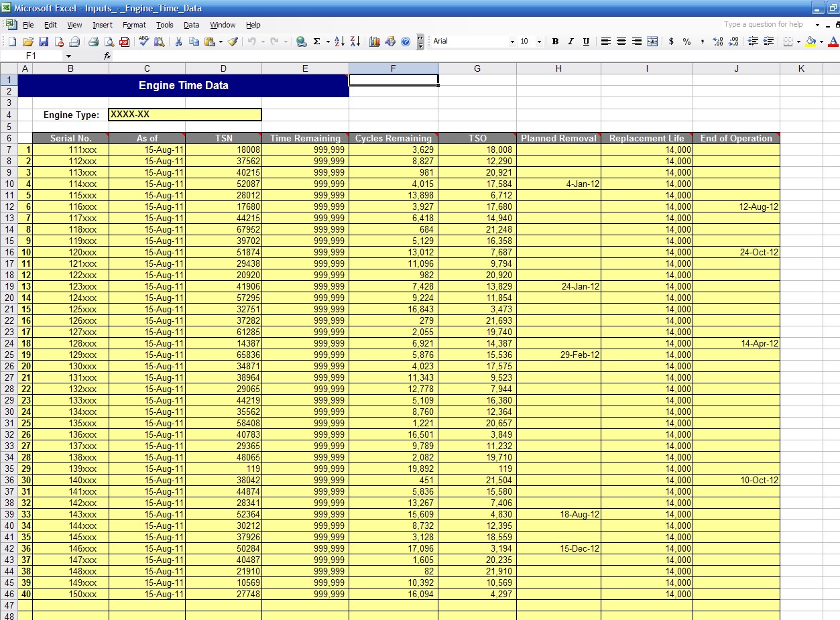Click the row 10 header
This screenshot has width=840, height=620.
pos(9,184)
